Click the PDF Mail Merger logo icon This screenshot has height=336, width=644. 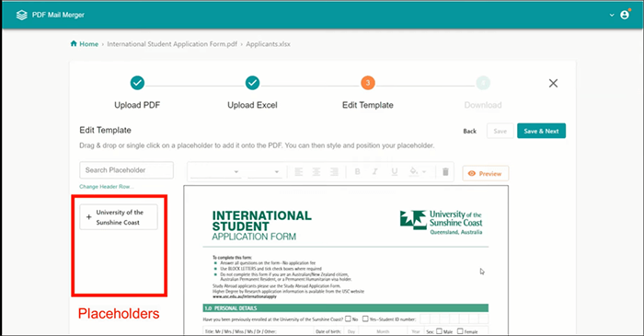(21, 15)
